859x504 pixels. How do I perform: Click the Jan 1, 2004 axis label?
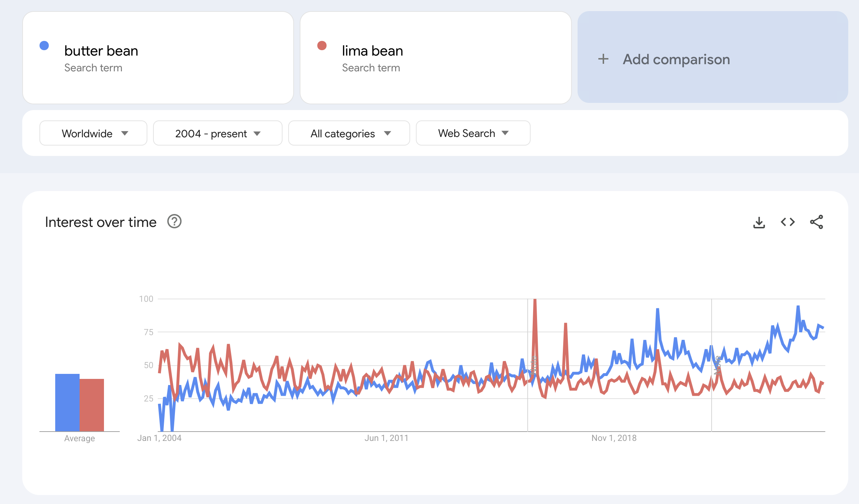[160, 438]
